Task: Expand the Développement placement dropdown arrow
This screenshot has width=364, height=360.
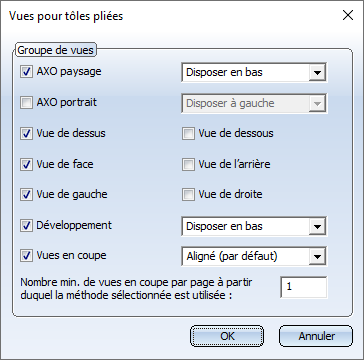Action: pos(317,227)
